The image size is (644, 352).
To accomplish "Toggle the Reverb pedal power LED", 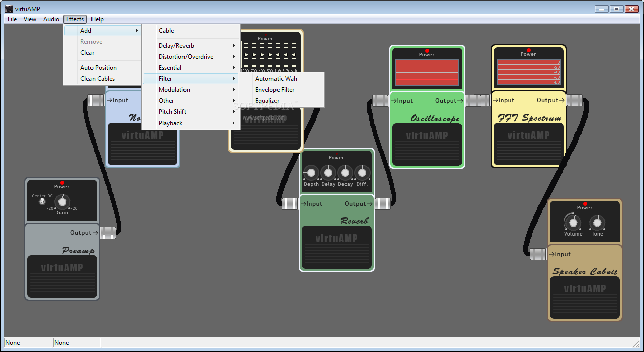I will point(336,153).
